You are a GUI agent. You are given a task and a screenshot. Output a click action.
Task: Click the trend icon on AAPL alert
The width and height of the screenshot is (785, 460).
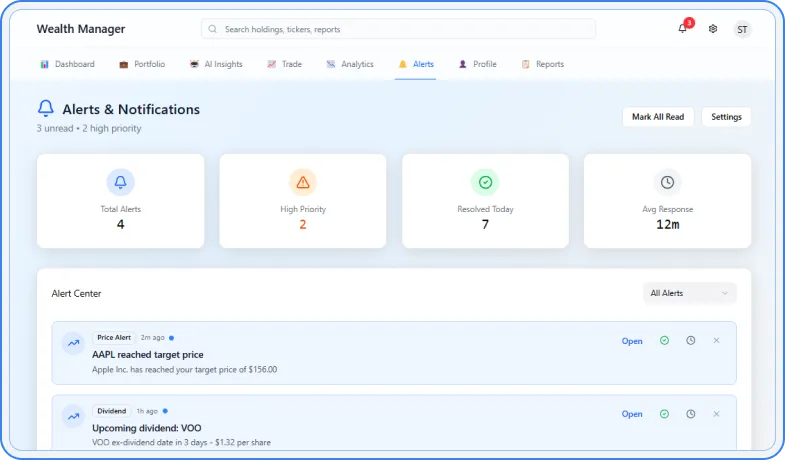coord(74,343)
